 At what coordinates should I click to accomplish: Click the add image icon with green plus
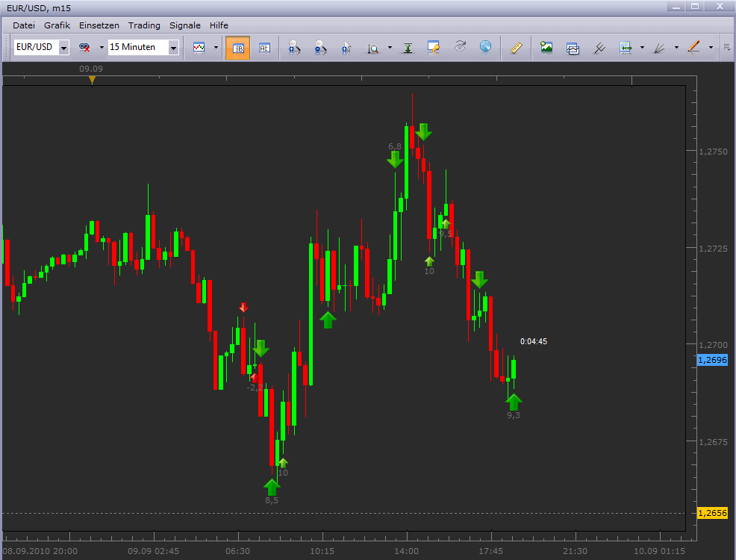pyautogui.click(x=547, y=48)
